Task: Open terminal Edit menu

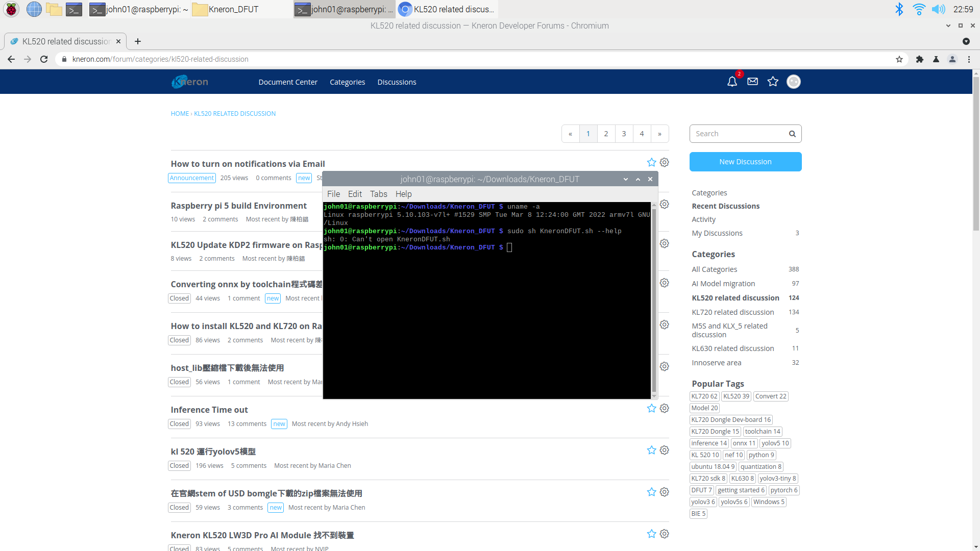Action: pyautogui.click(x=355, y=194)
